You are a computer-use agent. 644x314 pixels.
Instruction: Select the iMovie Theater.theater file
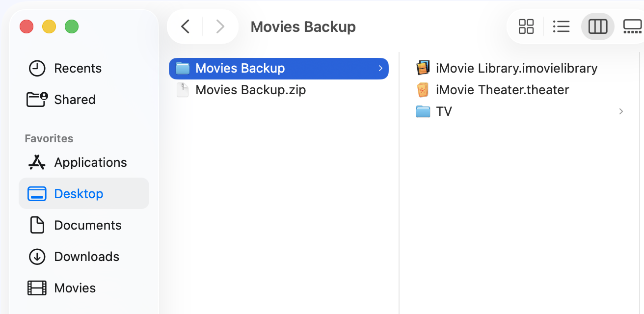coord(502,90)
